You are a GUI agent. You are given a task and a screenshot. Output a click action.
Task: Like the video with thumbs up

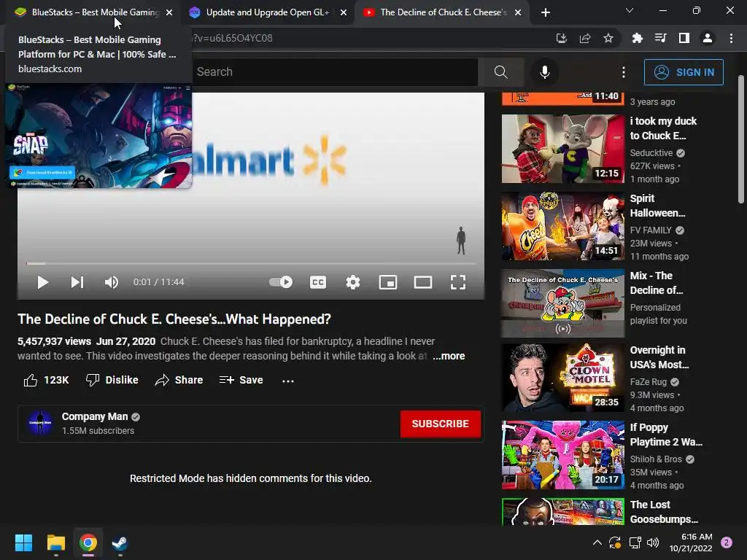46,380
